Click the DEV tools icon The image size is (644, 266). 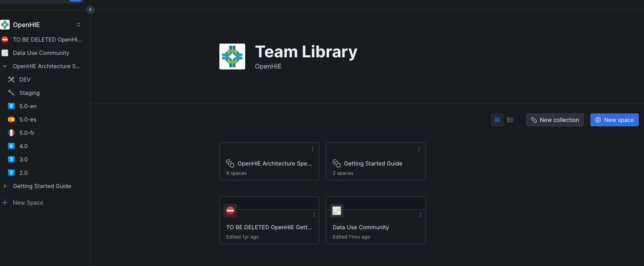click(x=11, y=80)
